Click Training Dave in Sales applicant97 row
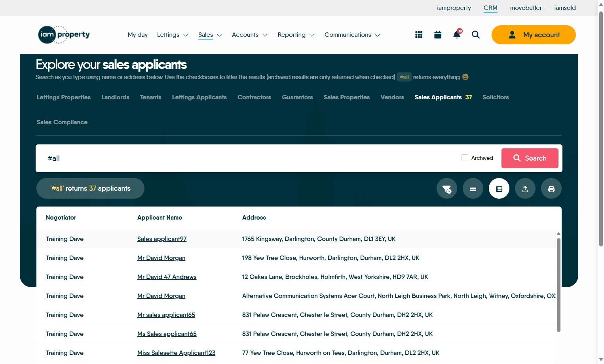 point(65,239)
